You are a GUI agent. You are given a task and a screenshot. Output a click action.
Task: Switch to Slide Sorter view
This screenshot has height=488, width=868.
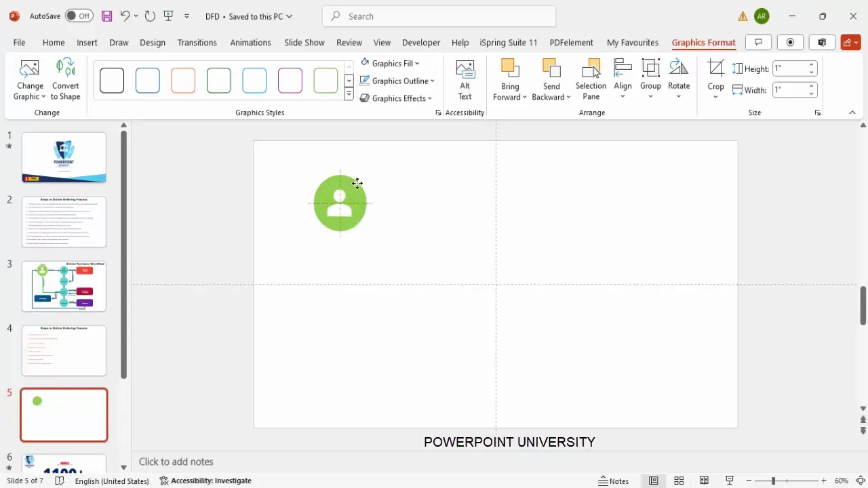coord(679,481)
